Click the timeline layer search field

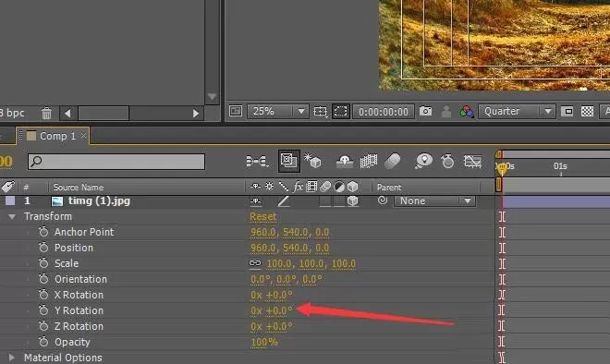coord(116,162)
